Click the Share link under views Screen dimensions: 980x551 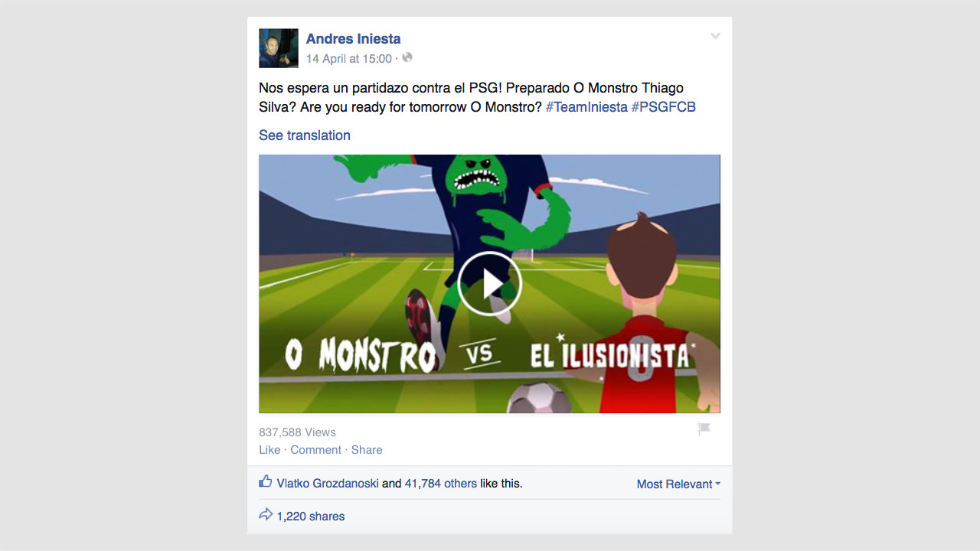coord(367,450)
